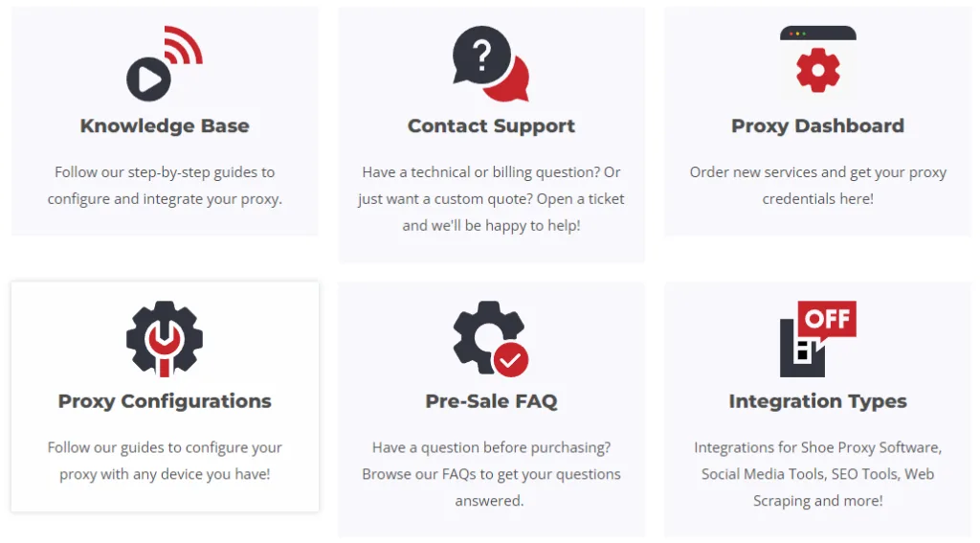The image size is (980, 543).
Task: Visit the Integration Types heading
Action: click(x=817, y=401)
